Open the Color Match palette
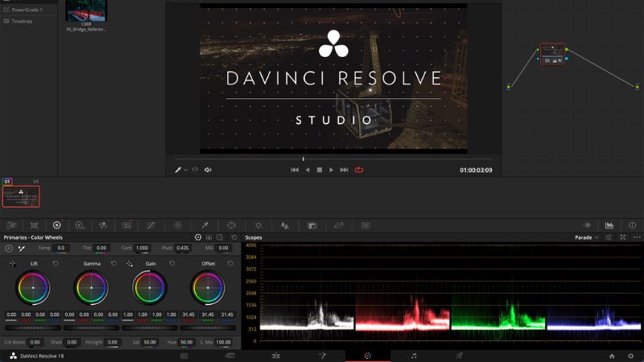 [x=34, y=225]
